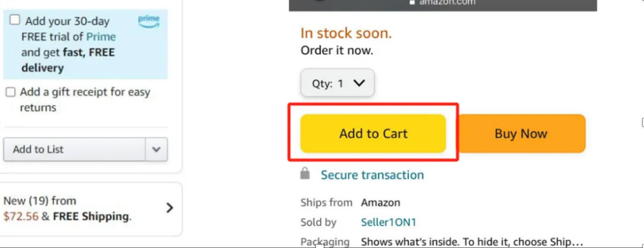The image size is (644, 248).
Task: Expand the Add to List arrow dropdown
Action: click(x=156, y=150)
